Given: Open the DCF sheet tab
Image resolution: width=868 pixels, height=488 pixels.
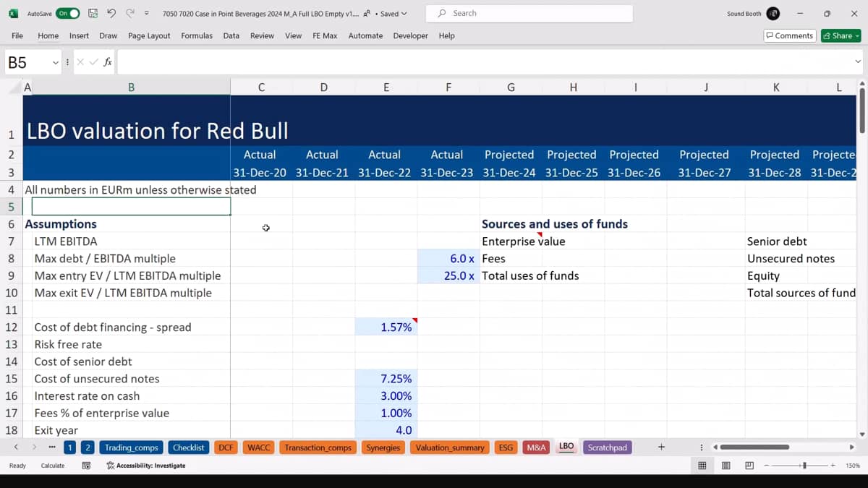Looking at the screenshot, I should click(x=226, y=448).
